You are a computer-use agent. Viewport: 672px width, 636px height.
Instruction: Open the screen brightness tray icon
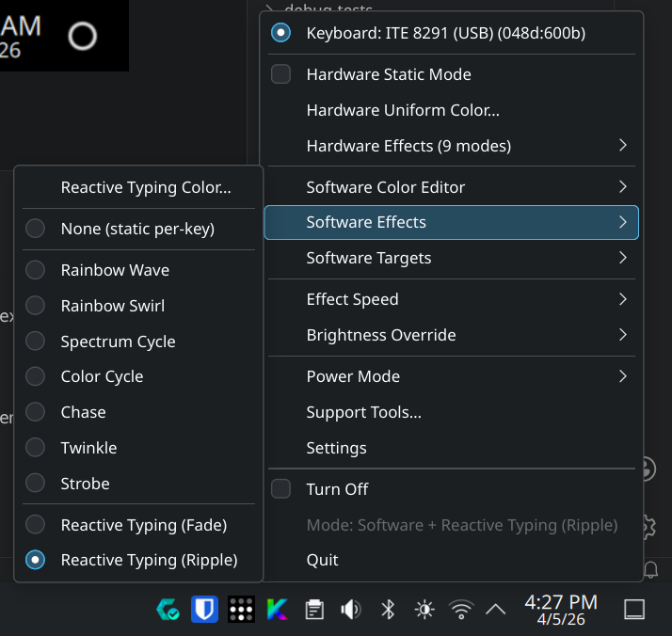(424, 610)
